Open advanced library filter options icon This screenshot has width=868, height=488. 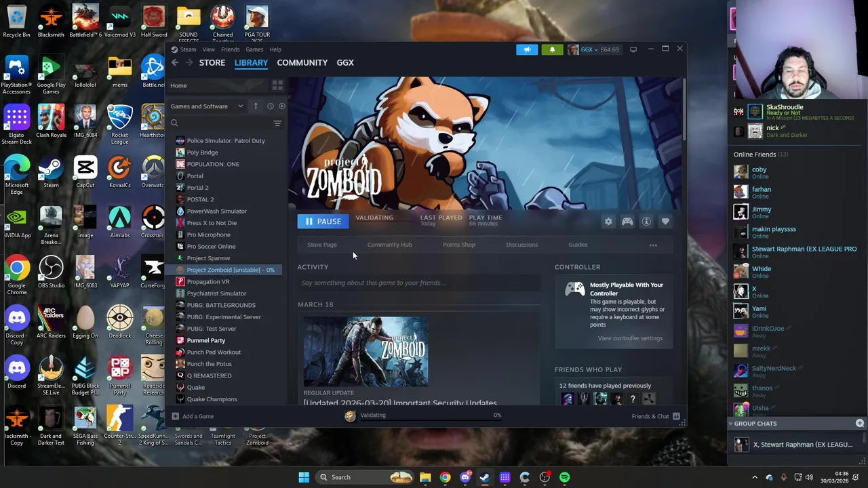(277, 123)
